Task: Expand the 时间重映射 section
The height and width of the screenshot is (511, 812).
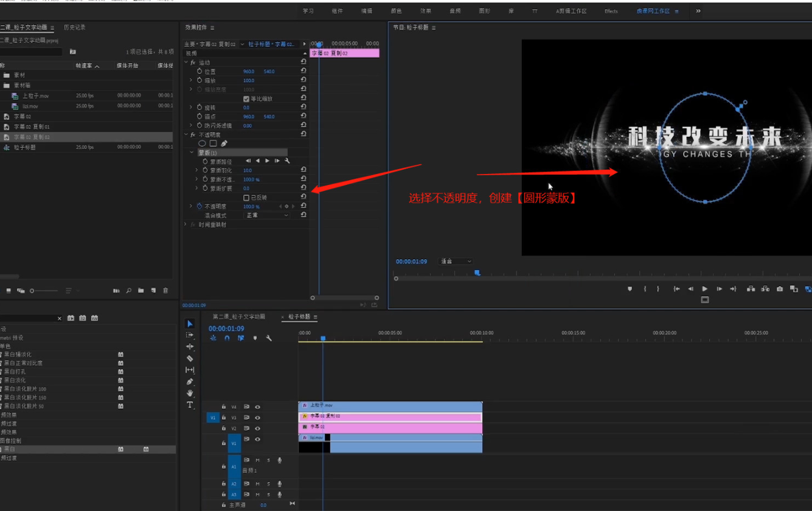Action: pyautogui.click(x=186, y=224)
